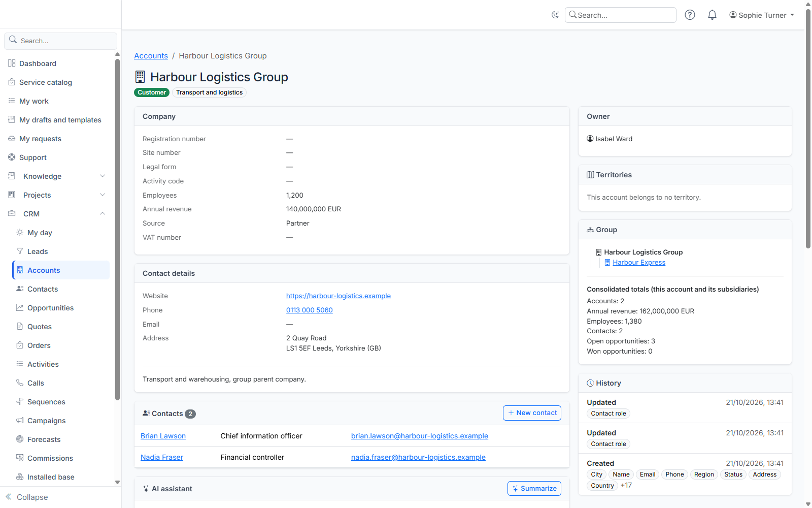This screenshot has height=508, width=812.
Task: Click My work list icon
Action: coord(12,101)
